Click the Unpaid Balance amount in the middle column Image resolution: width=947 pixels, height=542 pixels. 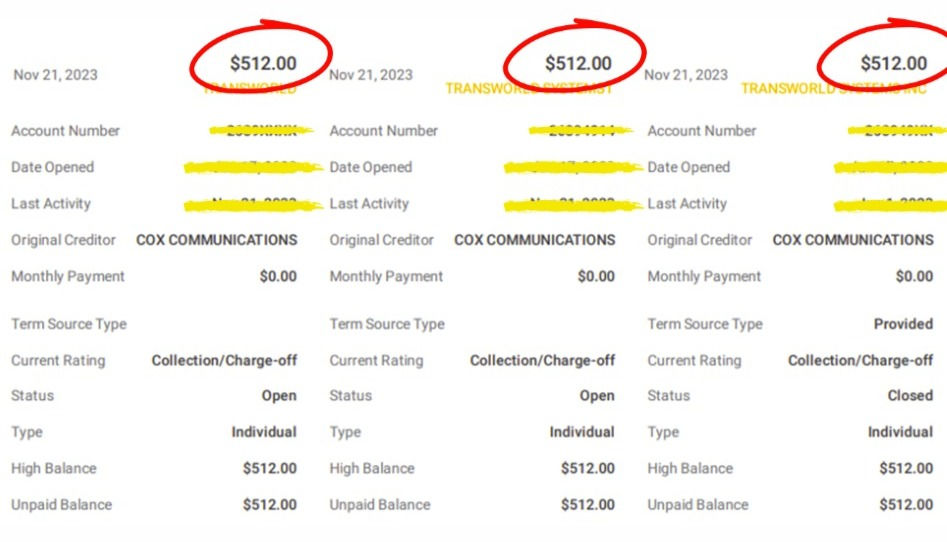click(x=588, y=505)
